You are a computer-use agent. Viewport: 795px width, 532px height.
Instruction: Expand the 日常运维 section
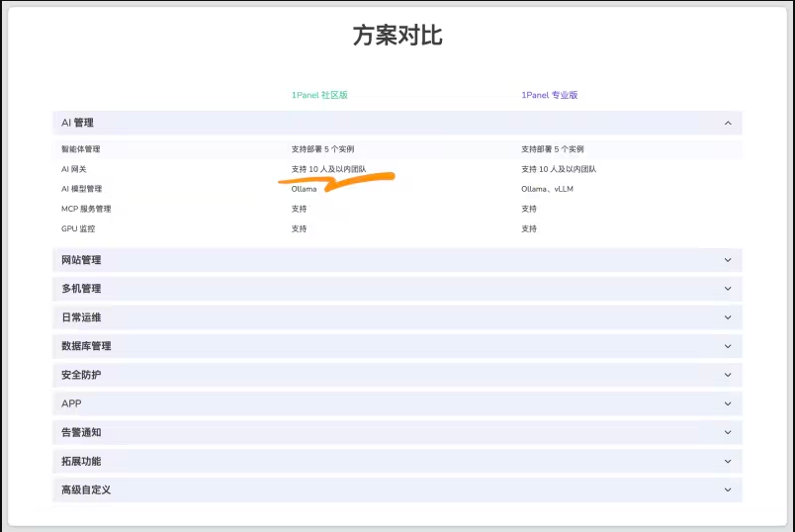tap(397, 317)
